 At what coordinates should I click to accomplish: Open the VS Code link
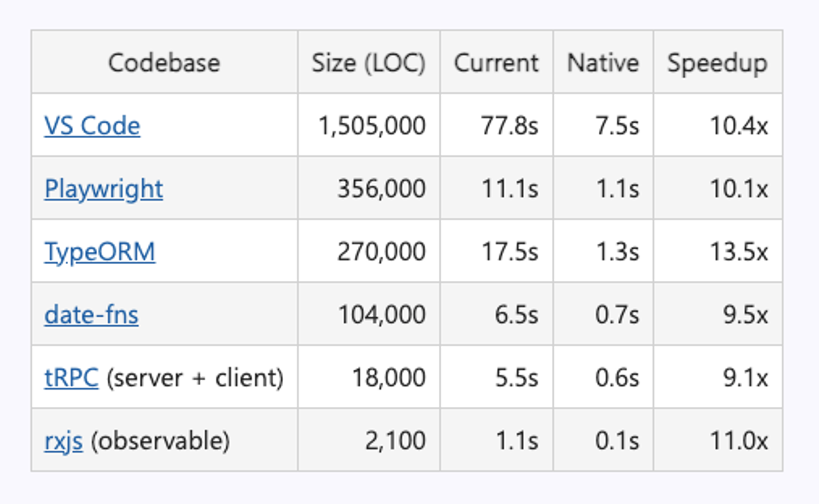tap(92, 126)
